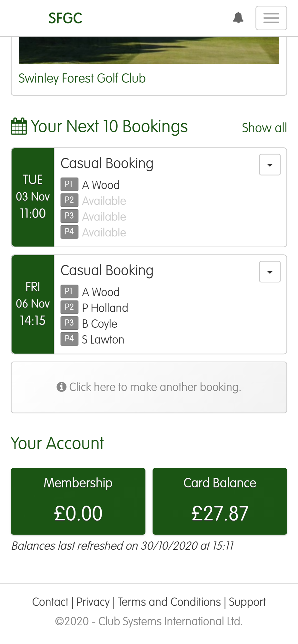
Task: Open the Card Balance tile
Action: (x=220, y=501)
